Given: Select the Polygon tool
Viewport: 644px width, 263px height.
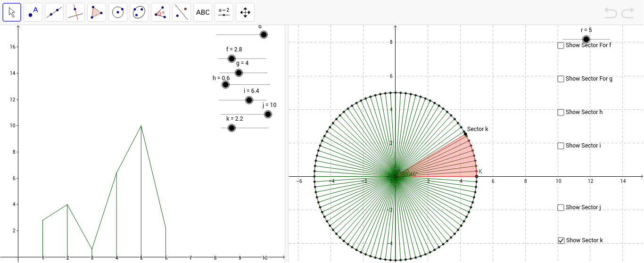Looking at the screenshot, I should (x=97, y=12).
